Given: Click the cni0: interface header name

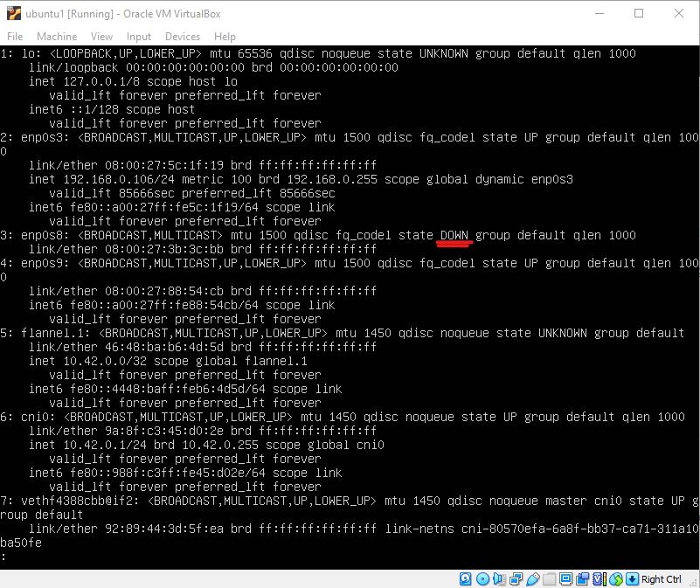Looking at the screenshot, I should click(x=38, y=417).
